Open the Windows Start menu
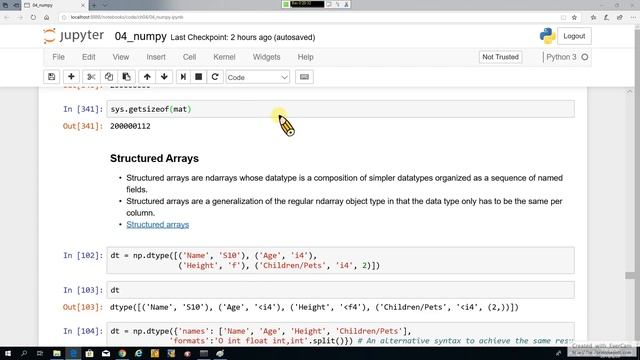 point(7,353)
